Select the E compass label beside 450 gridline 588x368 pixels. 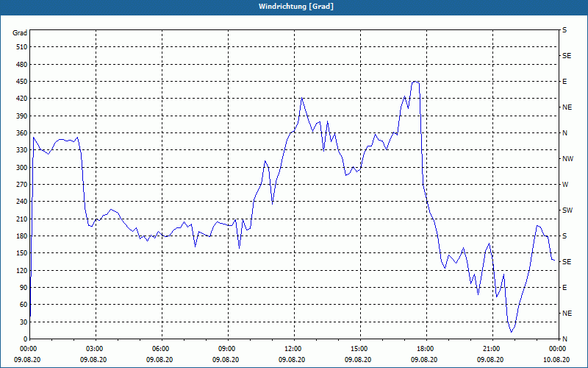click(x=564, y=82)
